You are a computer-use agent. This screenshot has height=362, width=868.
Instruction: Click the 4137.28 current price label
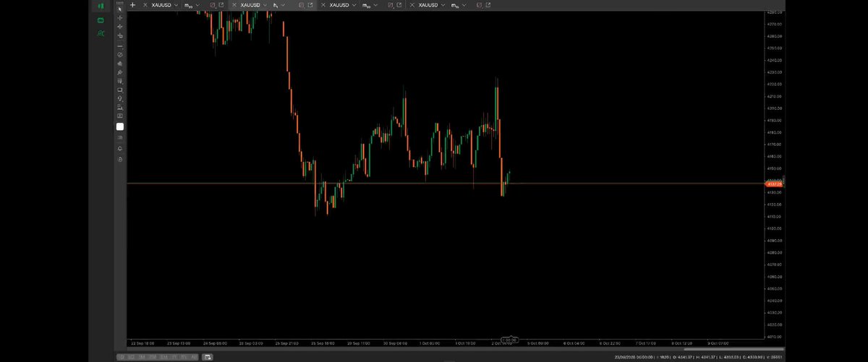(x=773, y=184)
